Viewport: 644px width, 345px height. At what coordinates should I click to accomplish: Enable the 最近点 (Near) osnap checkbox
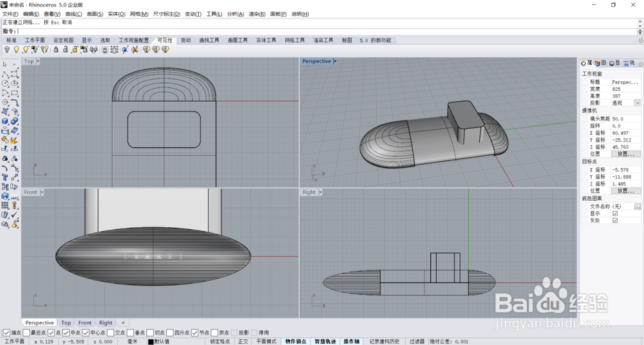(x=26, y=333)
